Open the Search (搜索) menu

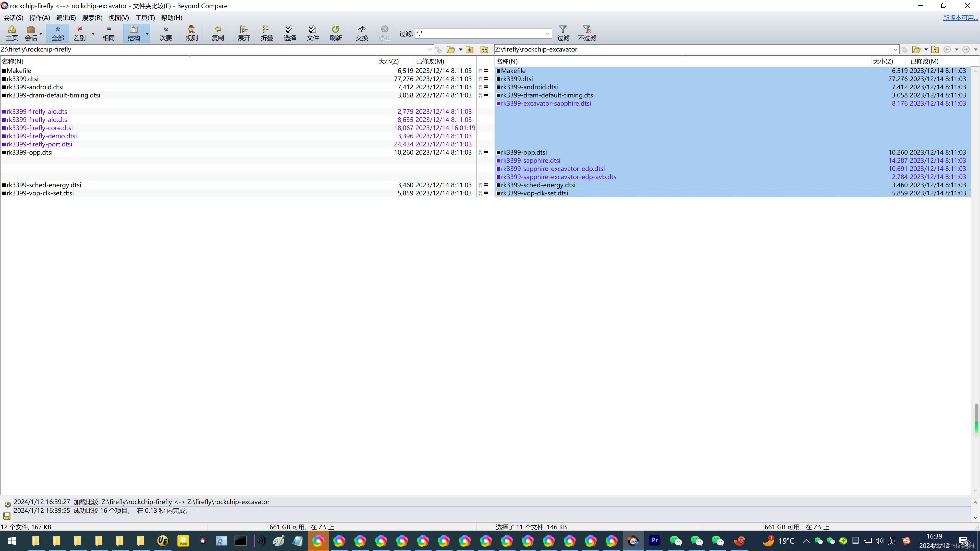tap(92, 18)
